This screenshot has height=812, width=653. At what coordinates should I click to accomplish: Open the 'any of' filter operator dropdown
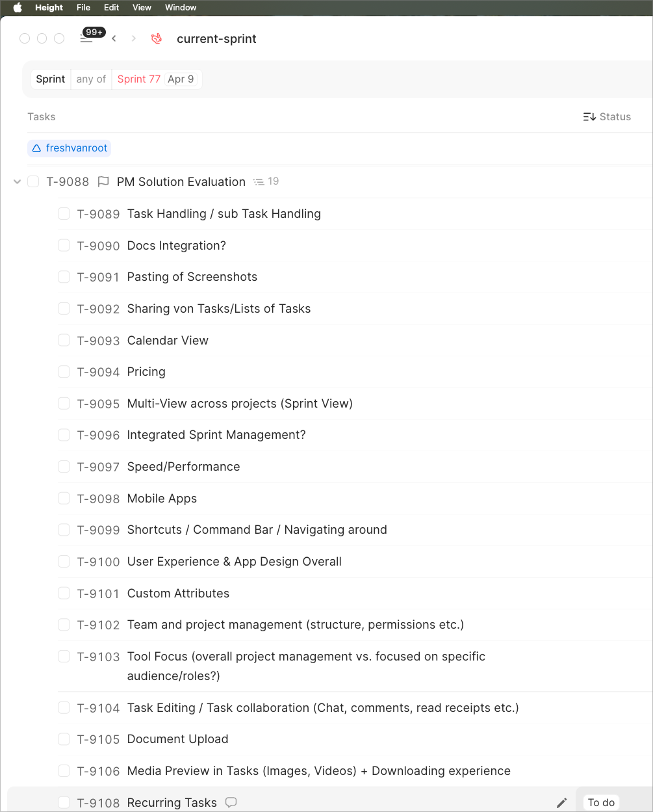pyautogui.click(x=91, y=79)
